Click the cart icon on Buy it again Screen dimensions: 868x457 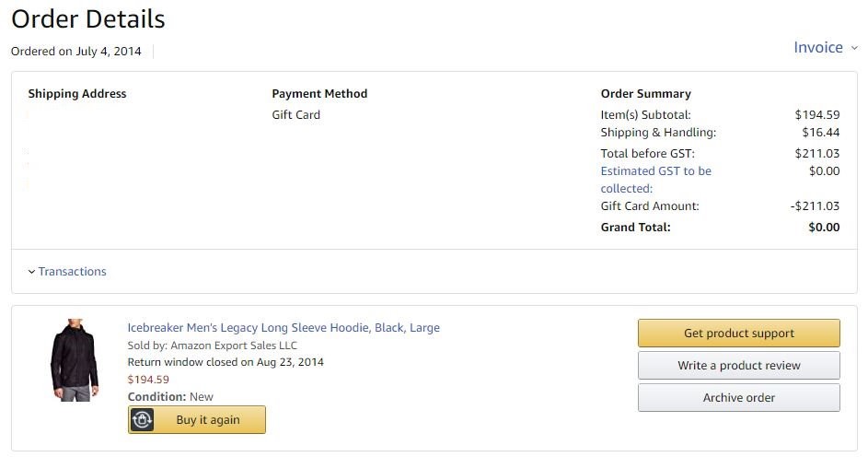pos(143,420)
